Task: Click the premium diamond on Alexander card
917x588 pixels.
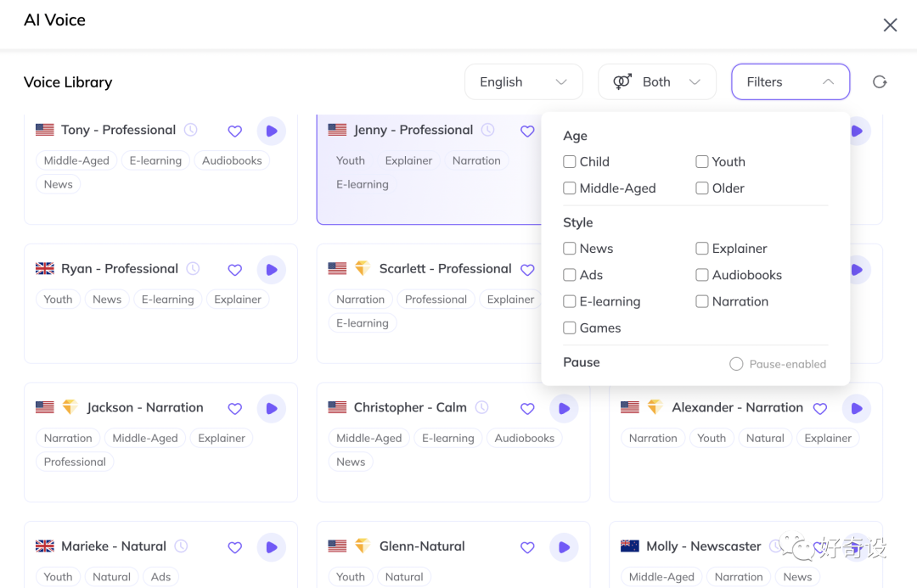Action: point(655,406)
